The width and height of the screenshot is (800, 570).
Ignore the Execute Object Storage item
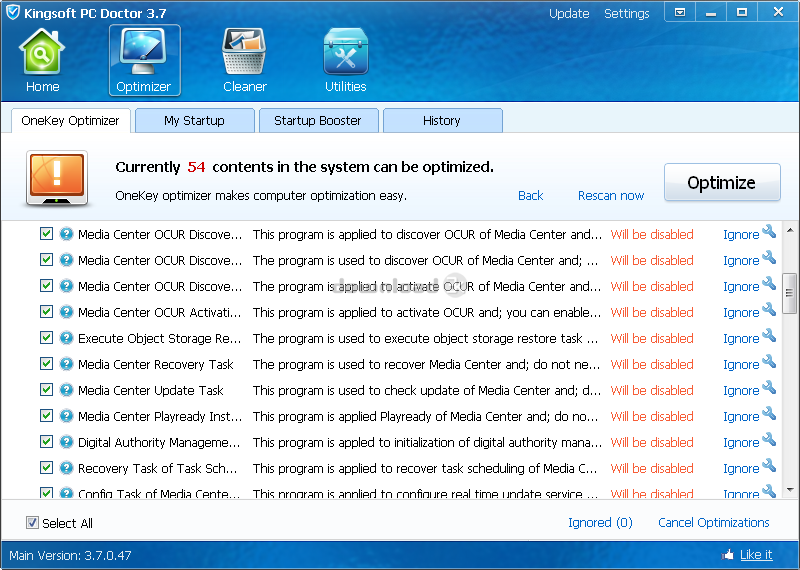point(741,338)
